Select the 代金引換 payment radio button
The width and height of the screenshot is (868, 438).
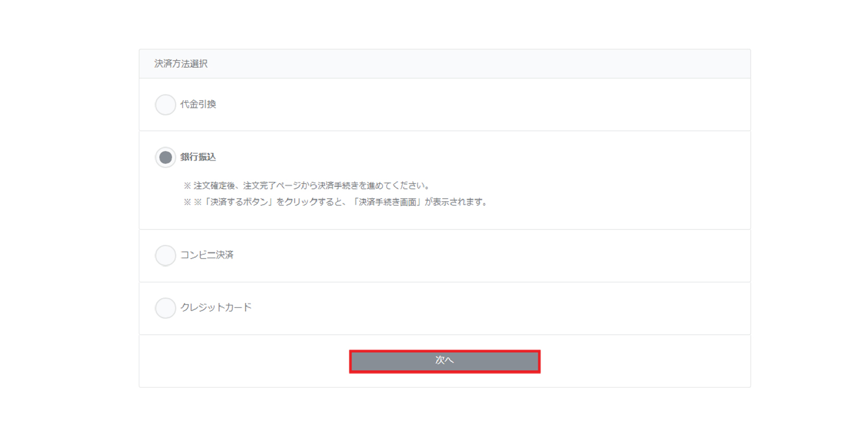click(165, 105)
